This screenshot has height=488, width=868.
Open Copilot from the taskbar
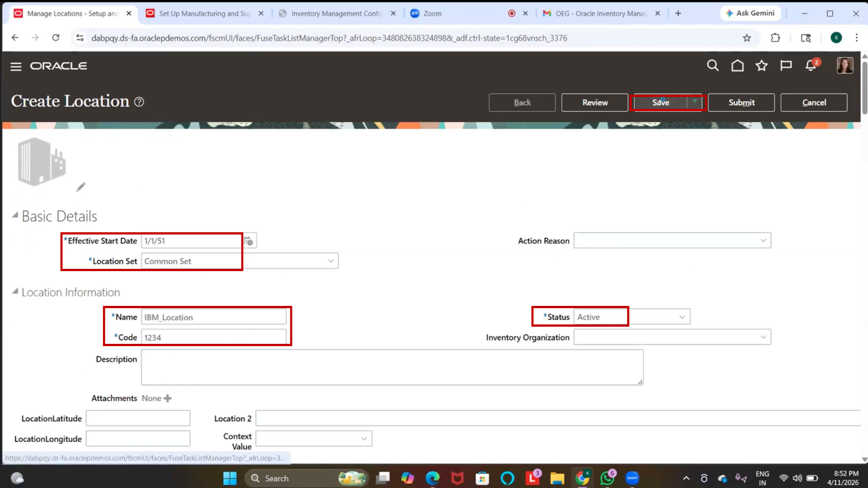407,478
